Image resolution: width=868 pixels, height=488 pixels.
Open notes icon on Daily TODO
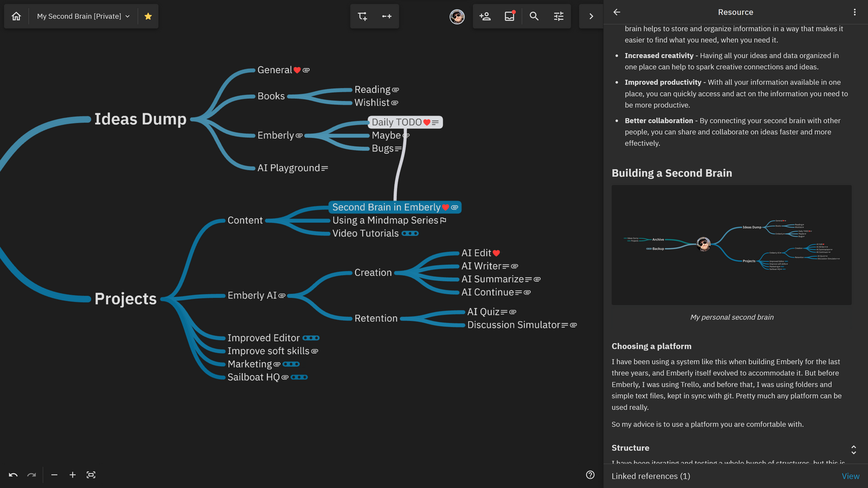click(x=435, y=123)
